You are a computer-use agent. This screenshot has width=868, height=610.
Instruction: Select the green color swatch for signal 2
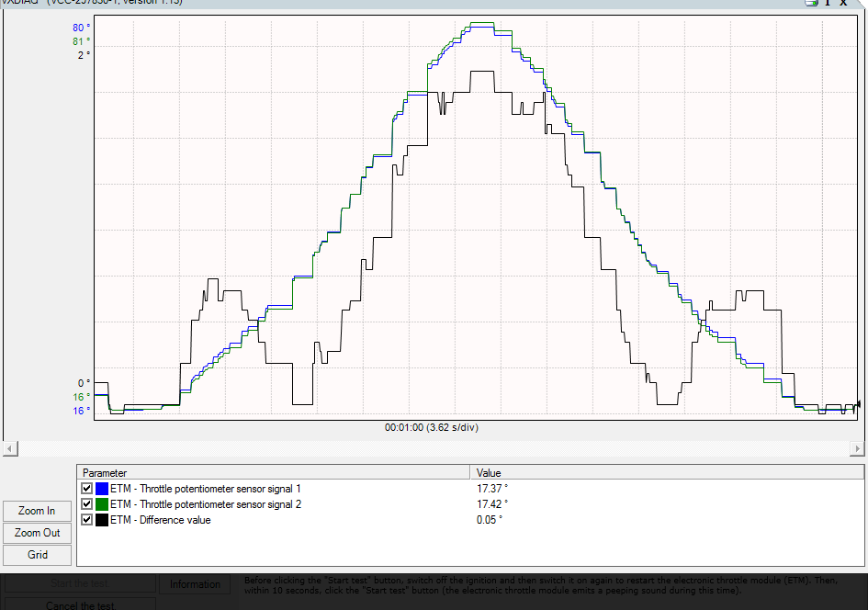(x=101, y=504)
